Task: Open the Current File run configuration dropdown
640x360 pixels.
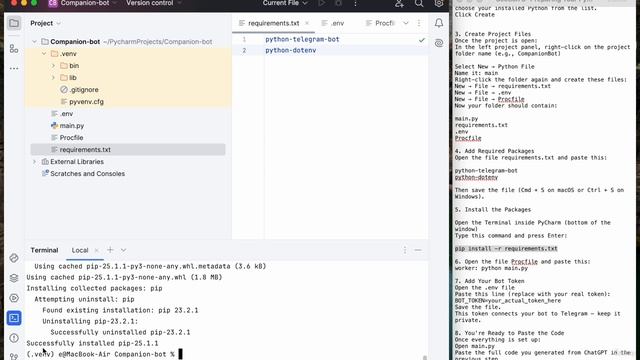Action: click(285, 3)
